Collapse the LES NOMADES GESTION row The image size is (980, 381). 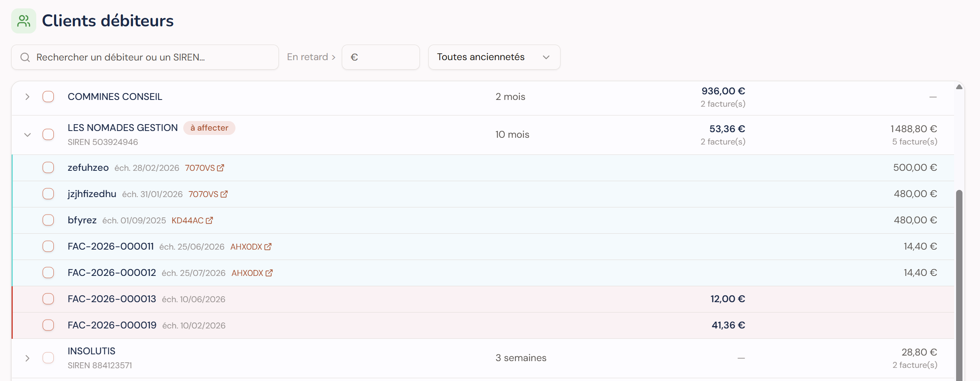27,135
